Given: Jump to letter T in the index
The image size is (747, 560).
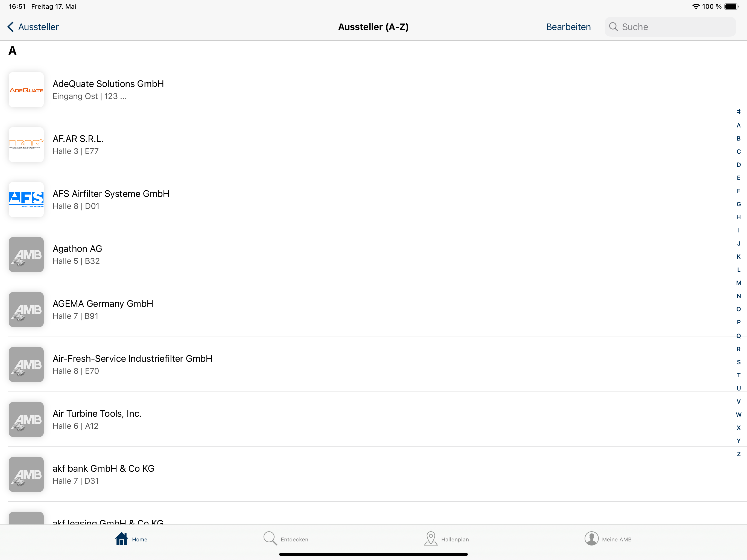Looking at the screenshot, I should [x=739, y=376].
